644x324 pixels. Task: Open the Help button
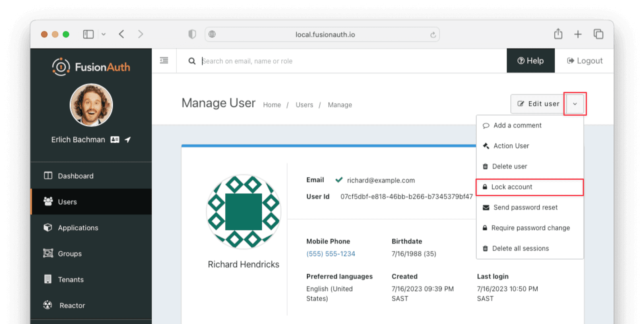[x=530, y=61]
